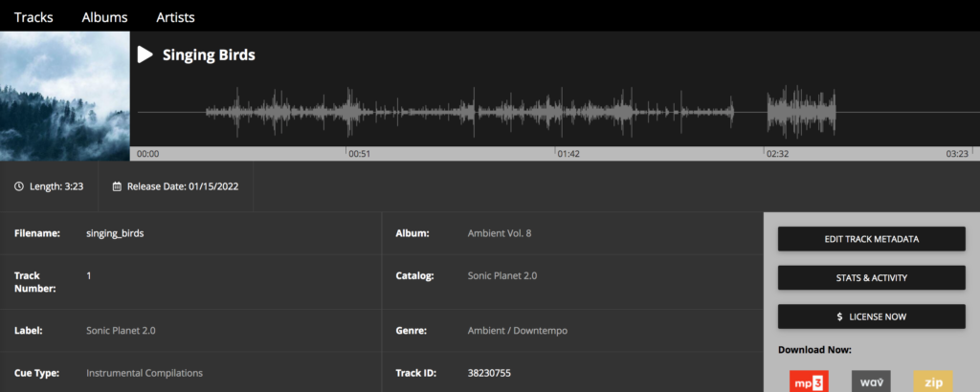Open the label value Sonic Planet 2.0
Viewport: 980px width, 392px height.
(122, 331)
